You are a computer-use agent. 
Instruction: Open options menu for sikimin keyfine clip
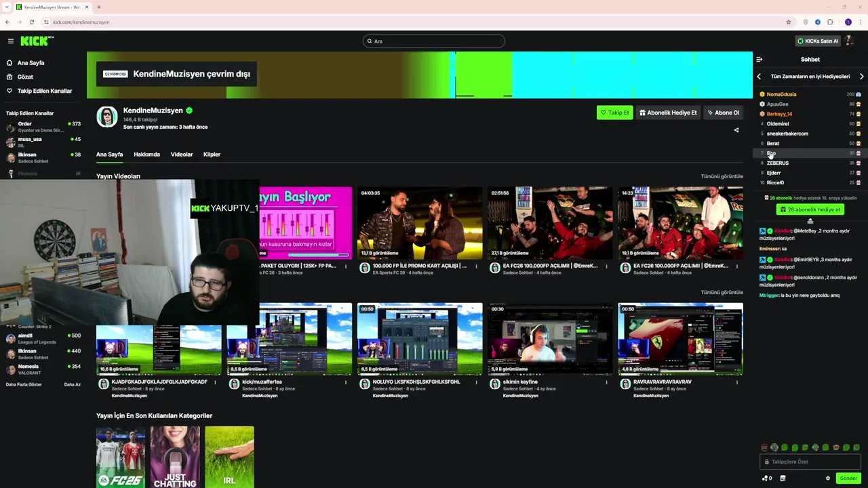pyautogui.click(x=606, y=382)
